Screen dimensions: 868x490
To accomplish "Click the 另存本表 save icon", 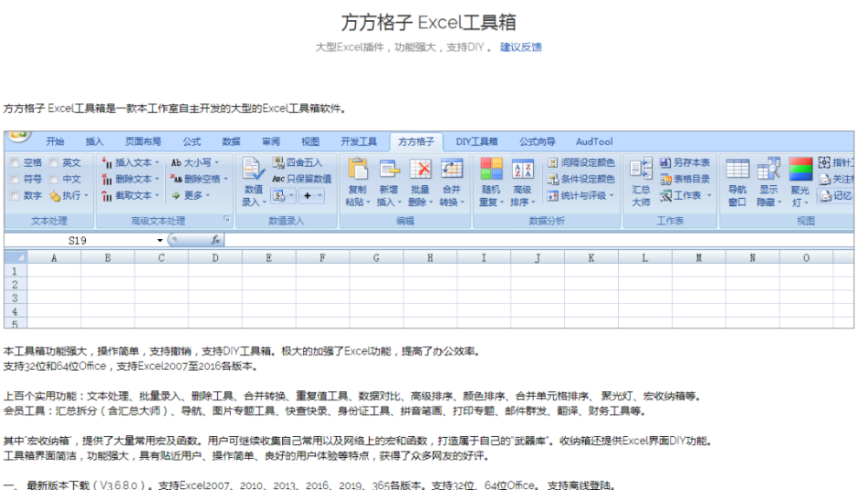I will pyautogui.click(x=665, y=162).
